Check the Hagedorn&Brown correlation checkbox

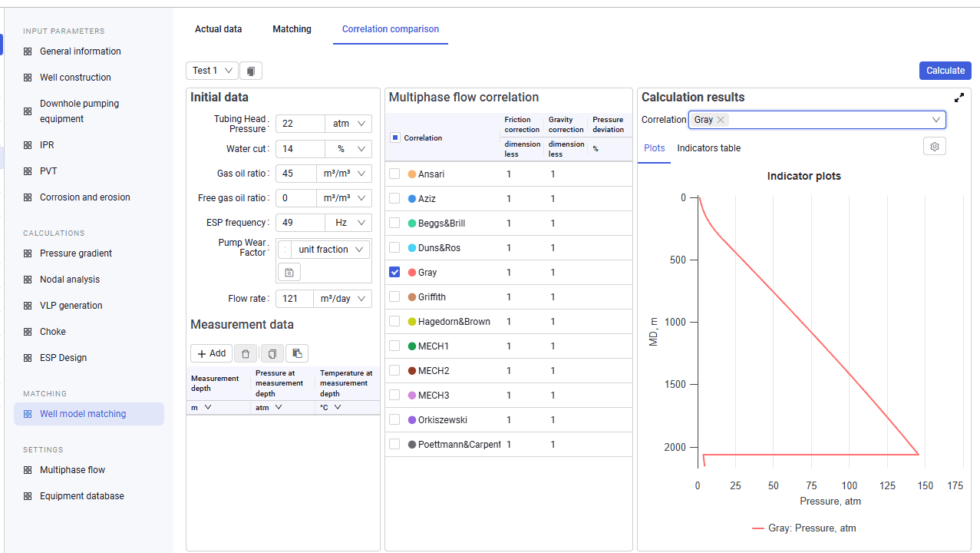(x=394, y=322)
